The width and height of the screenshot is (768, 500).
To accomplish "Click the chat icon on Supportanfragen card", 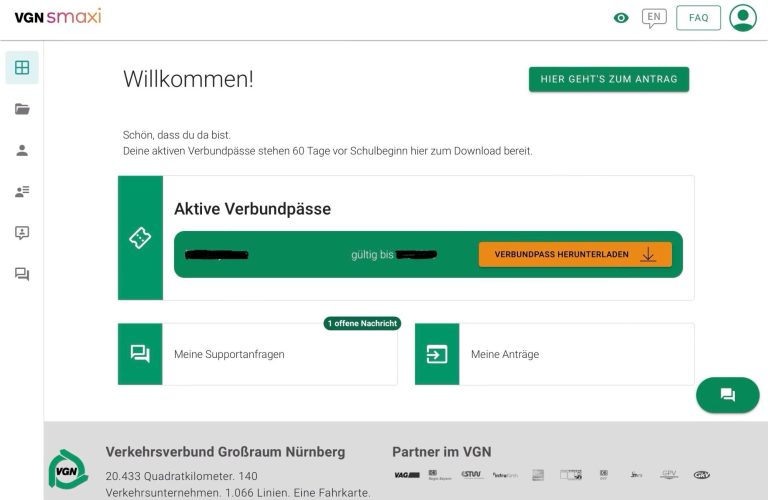I will click(140, 354).
